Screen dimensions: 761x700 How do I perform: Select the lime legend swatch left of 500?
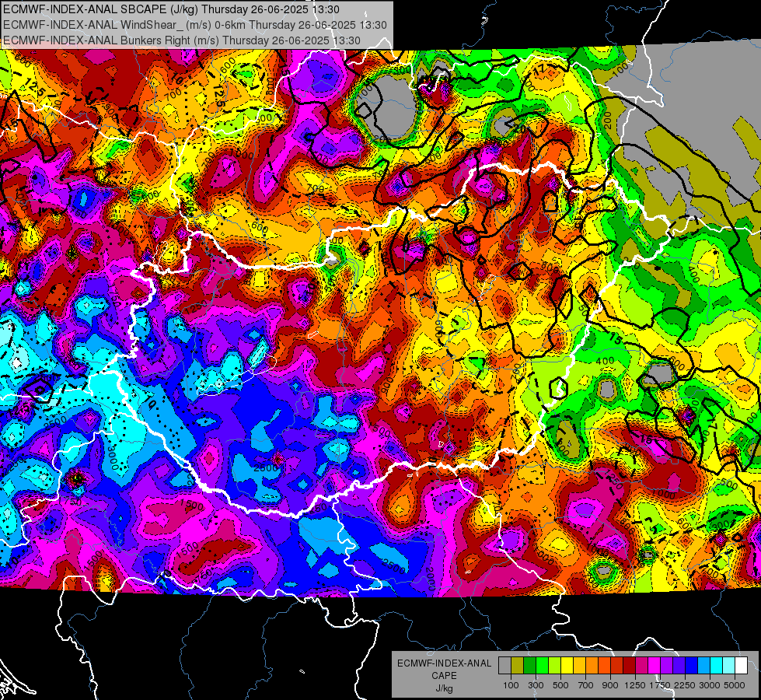coord(554,665)
